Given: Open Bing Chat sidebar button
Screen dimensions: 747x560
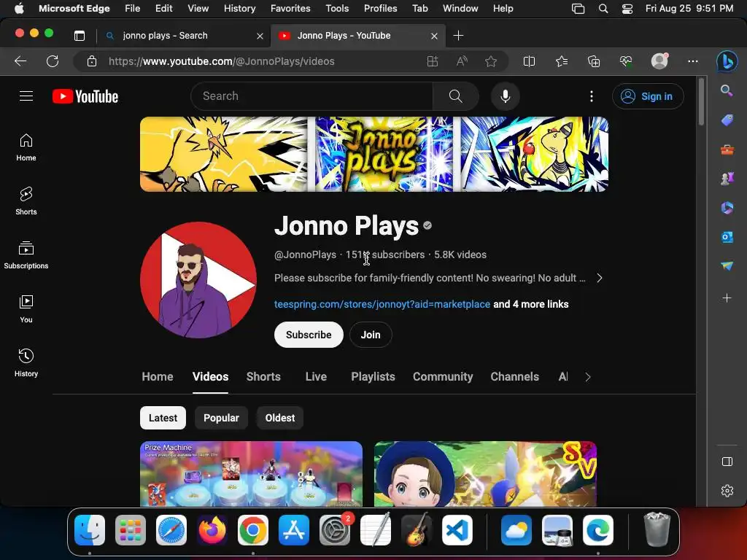Looking at the screenshot, I should 727,61.
